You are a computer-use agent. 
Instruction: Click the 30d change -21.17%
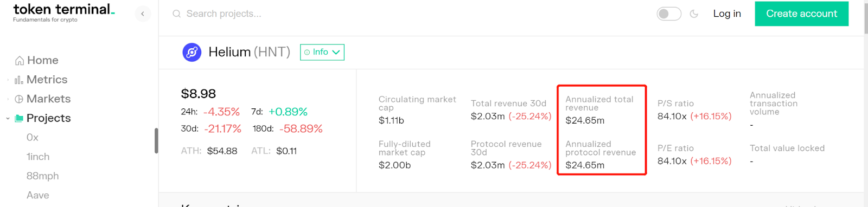(x=222, y=129)
